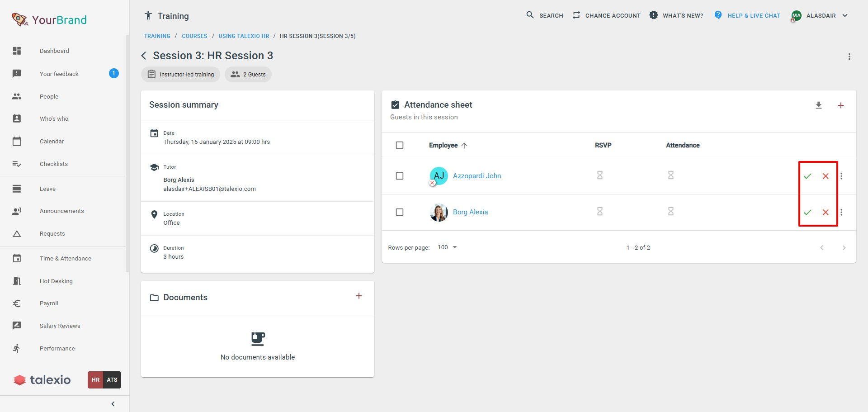Select all guests with header checkbox
Viewport: 868px width, 412px height.
pyautogui.click(x=400, y=145)
